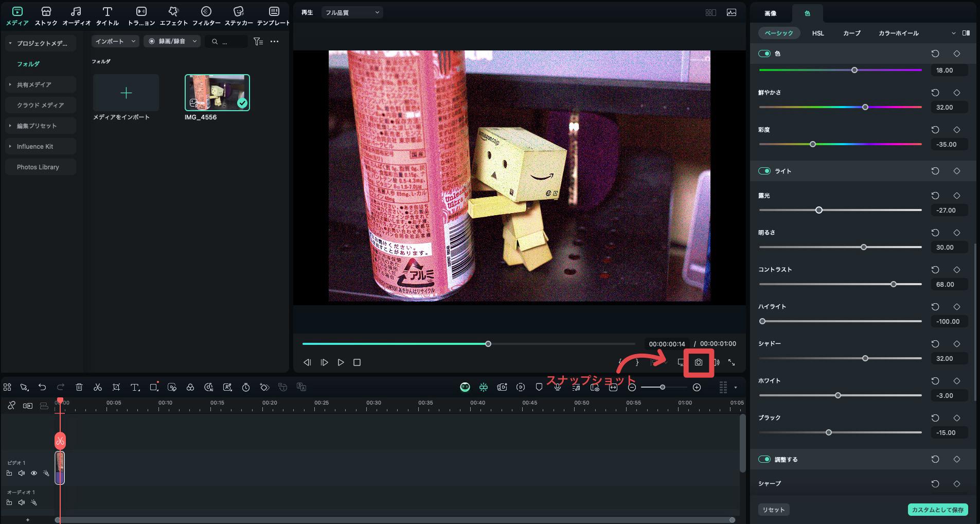The height and width of the screenshot is (524, 980).
Task: Open the 録画/録音 dropdown
Action: [172, 41]
